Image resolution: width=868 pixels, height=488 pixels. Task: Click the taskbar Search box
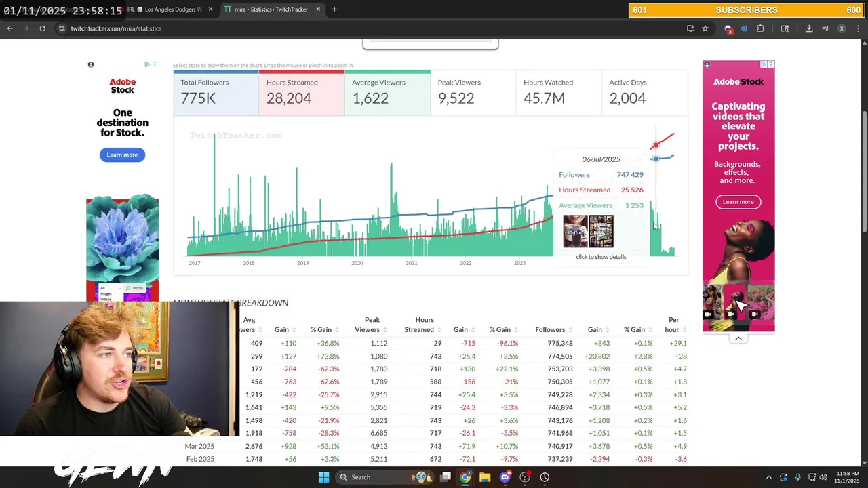point(384,477)
